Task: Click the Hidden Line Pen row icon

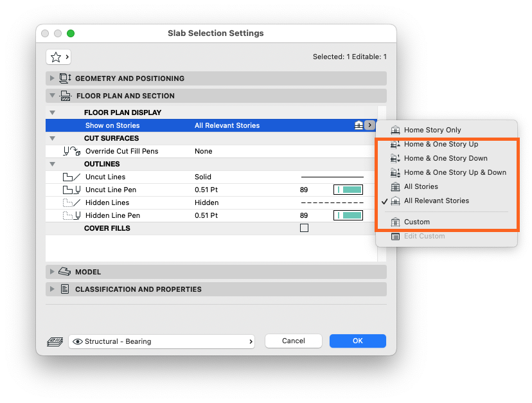Action: (71, 215)
